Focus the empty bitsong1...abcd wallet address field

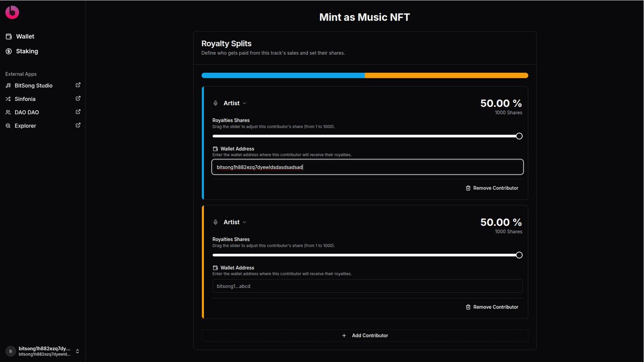click(x=368, y=286)
